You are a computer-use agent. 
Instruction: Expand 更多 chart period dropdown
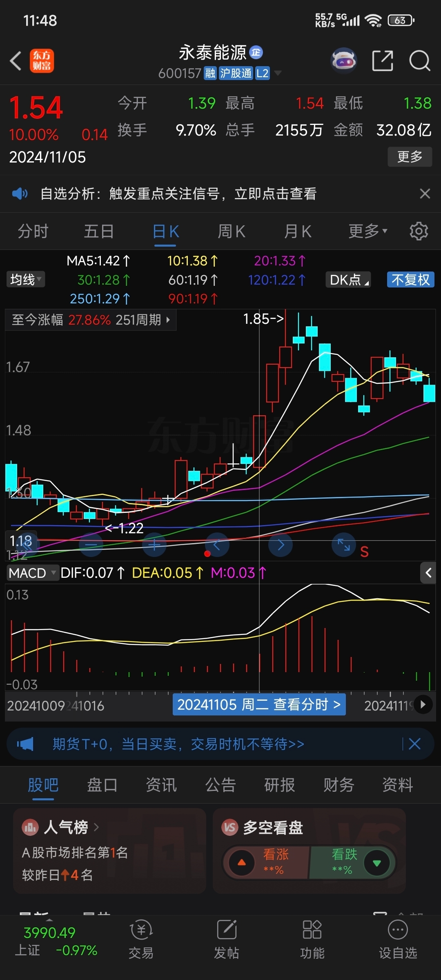coord(367,231)
